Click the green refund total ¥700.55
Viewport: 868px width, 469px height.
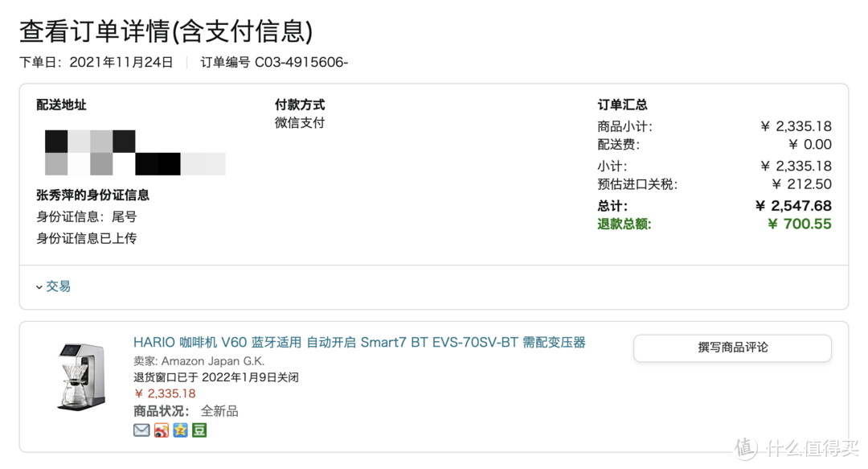800,224
